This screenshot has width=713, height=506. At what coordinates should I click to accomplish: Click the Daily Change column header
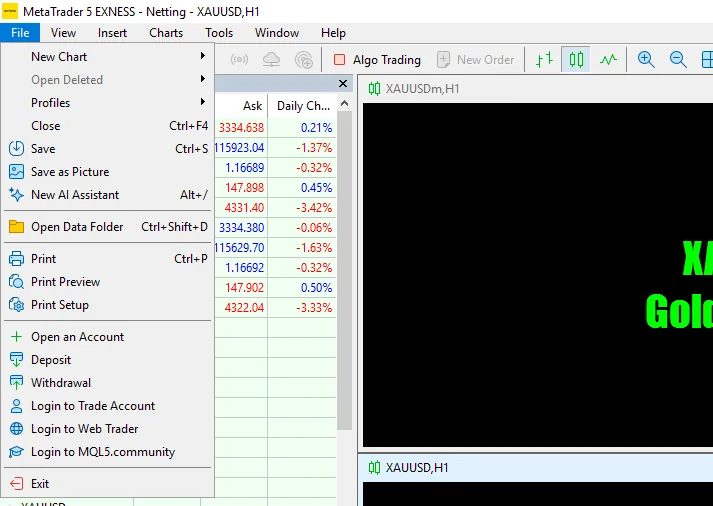point(303,106)
